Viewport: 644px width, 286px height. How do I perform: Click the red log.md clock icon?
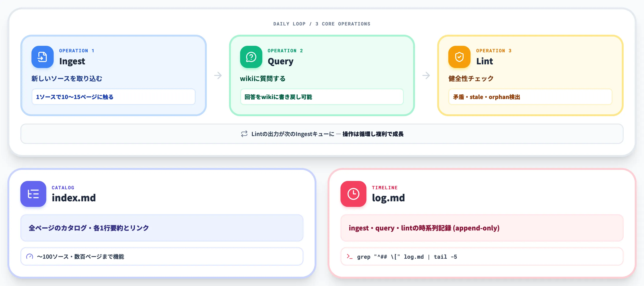pos(353,194)
